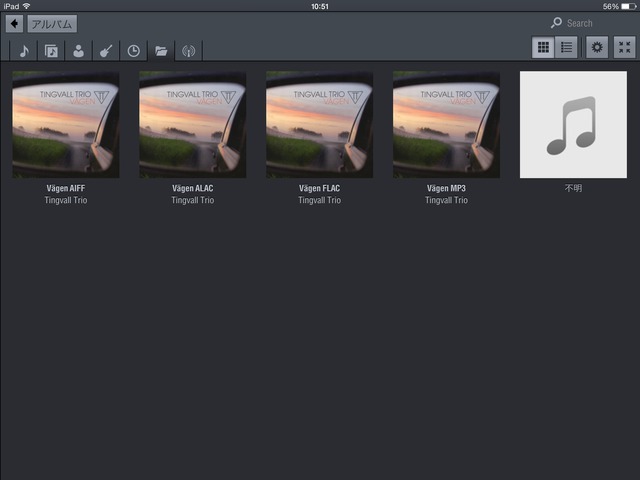Collapse the browser with the shrink-arrows icon
640x480 pixels.
coord(624,47)
